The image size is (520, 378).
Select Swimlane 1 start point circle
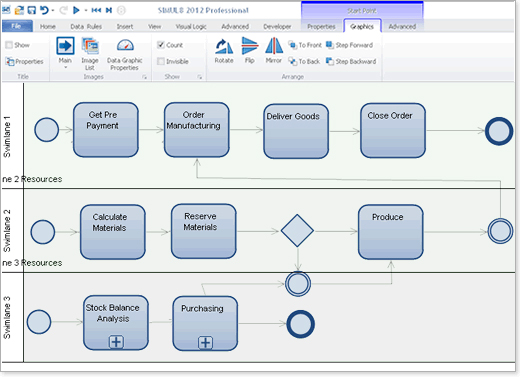click(47, 130)
